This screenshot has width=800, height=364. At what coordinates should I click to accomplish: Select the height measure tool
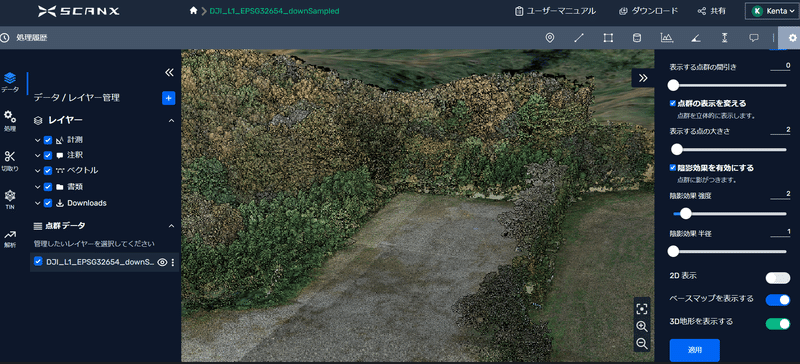[724, 38]
